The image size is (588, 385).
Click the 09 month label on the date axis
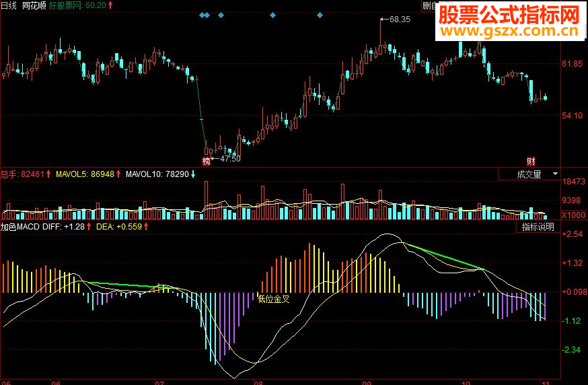click(367, 382)
